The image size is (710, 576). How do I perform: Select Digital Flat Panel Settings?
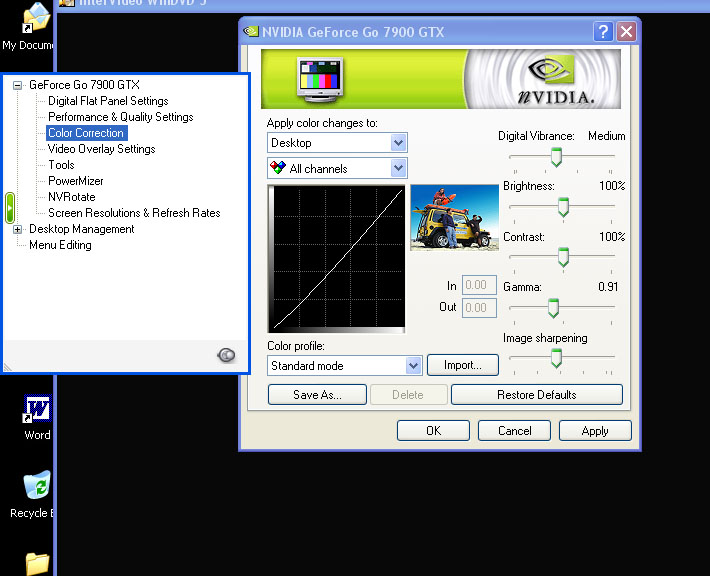pos(108,101)
